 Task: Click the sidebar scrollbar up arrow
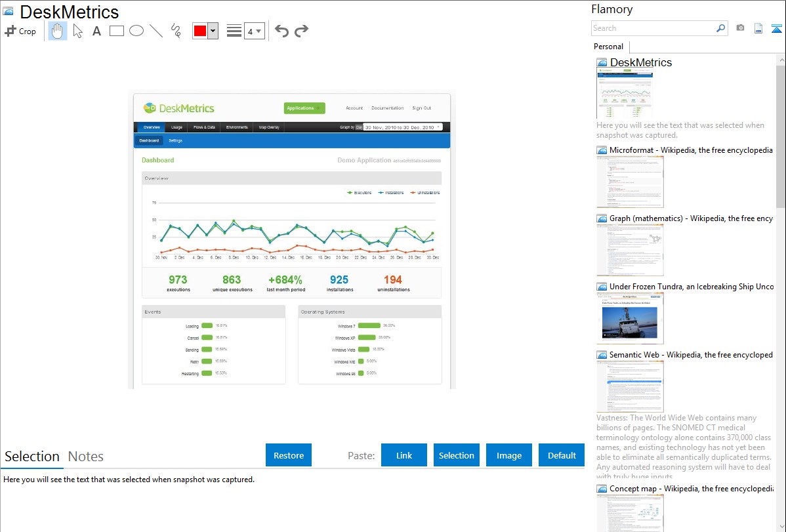point(781,60)
